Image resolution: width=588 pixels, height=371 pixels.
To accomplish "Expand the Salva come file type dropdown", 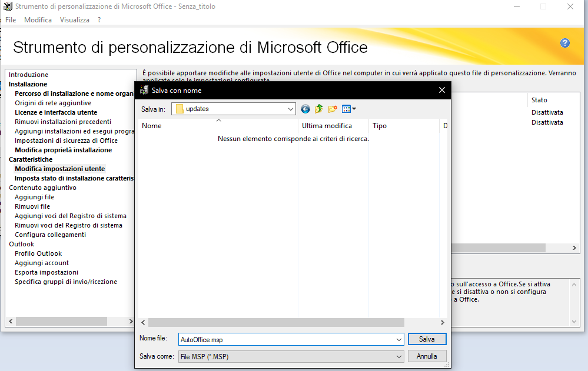I will pyautogui.click(x=398, y=357).
